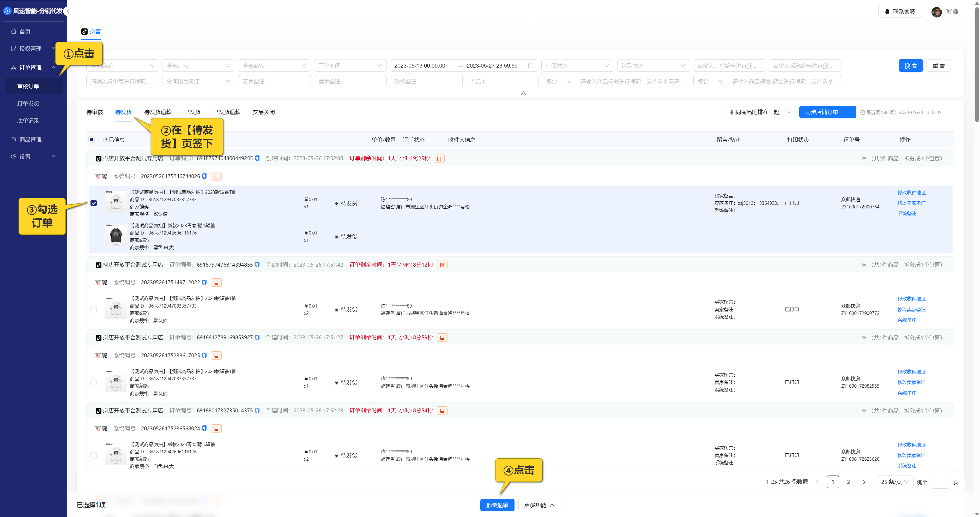
Task: Switch to the 待审核 tab
Action: [x=94, y=112]
